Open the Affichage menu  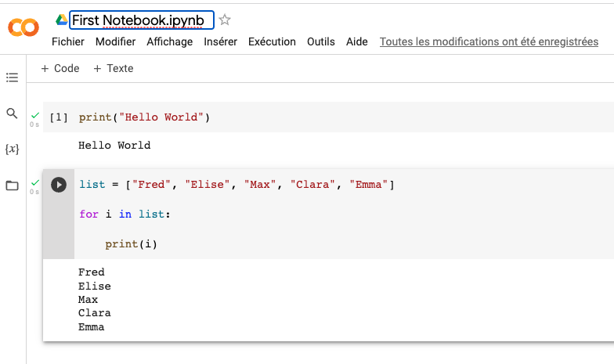(169, 42)
